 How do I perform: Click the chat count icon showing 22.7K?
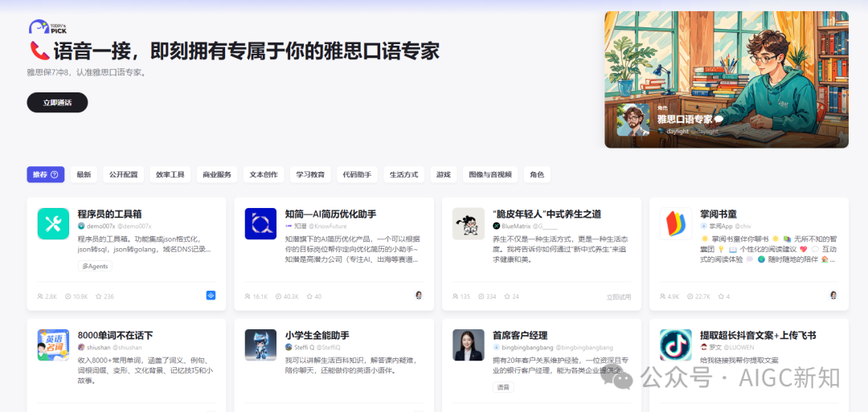click(690, 296)
